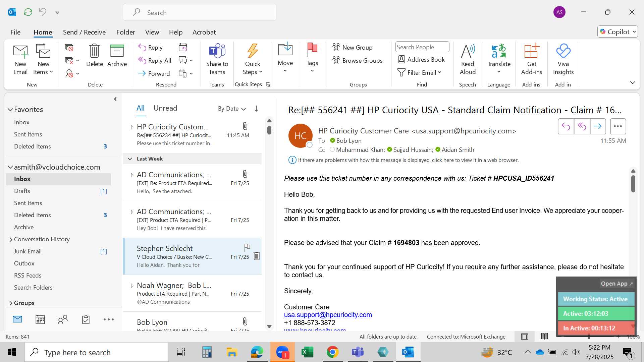This screenshot has height=362, width=644.
Task: Switch to People view
Action: [63, 319]
